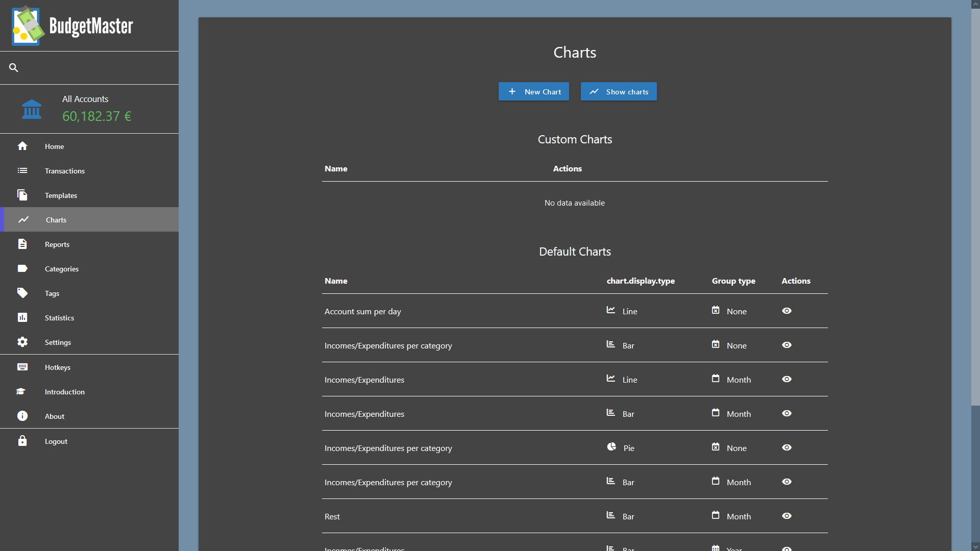Viewport: 980px width, 551px height.
Task: Open the All Accounts selector
Action: coord(89,109)
